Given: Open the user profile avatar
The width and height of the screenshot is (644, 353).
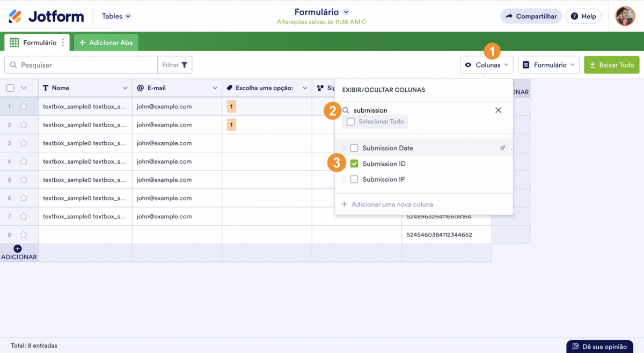Looking at the screenshot, I should click(x=625, y=16).
